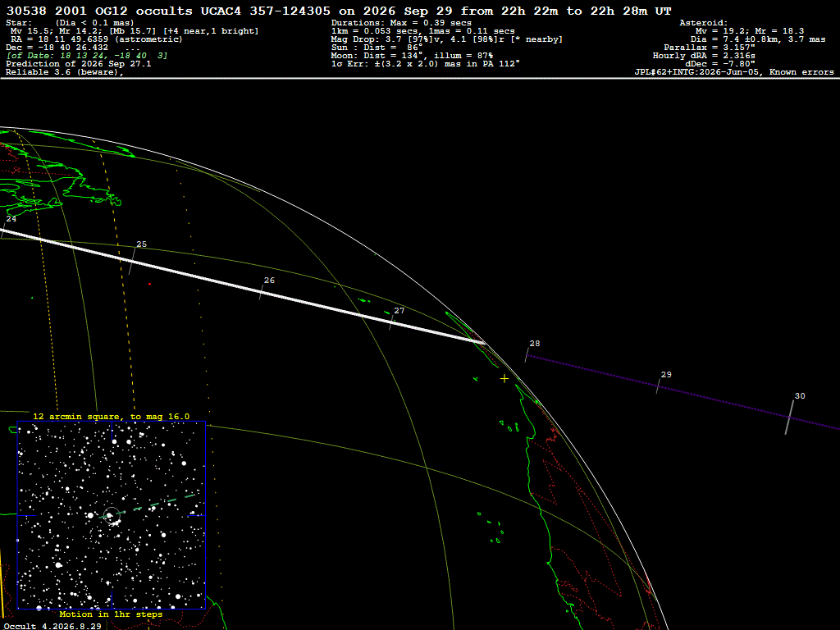840x630 pixels.
Task: Click the '12 arcmin square, to mag 16.0' label
Action: (111, 416)
